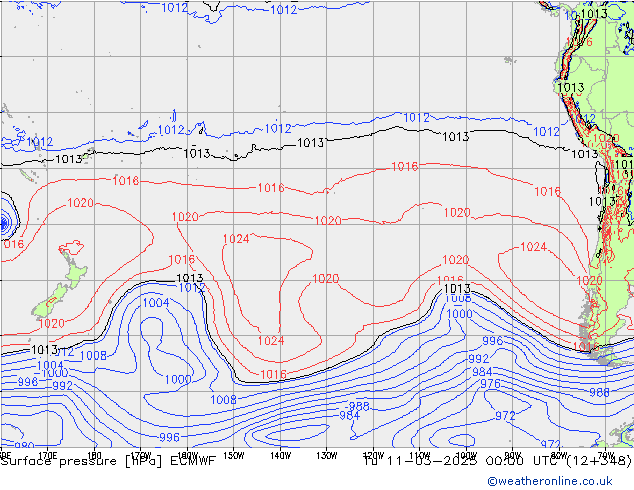This screenshot has height=490, width=634.
Task: Click the 150W longitude label
Action: click(x=234, y=456)
